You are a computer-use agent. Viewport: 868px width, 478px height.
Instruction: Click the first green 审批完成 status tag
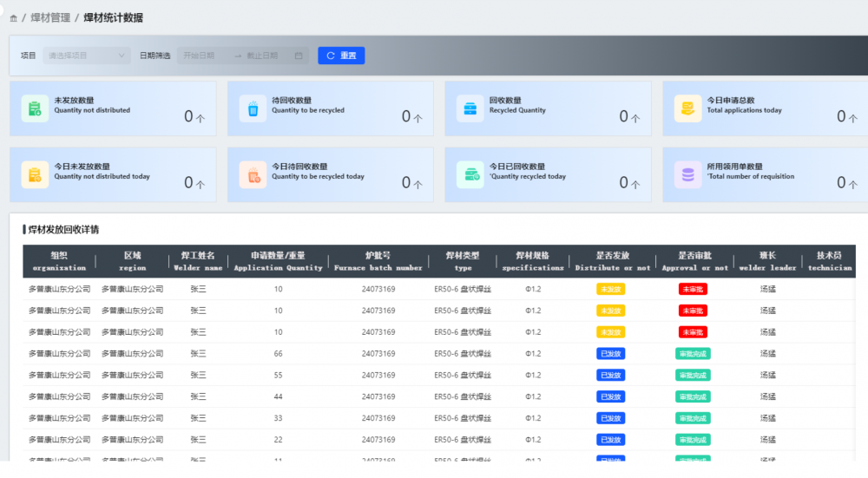click(x=693, y=354)
